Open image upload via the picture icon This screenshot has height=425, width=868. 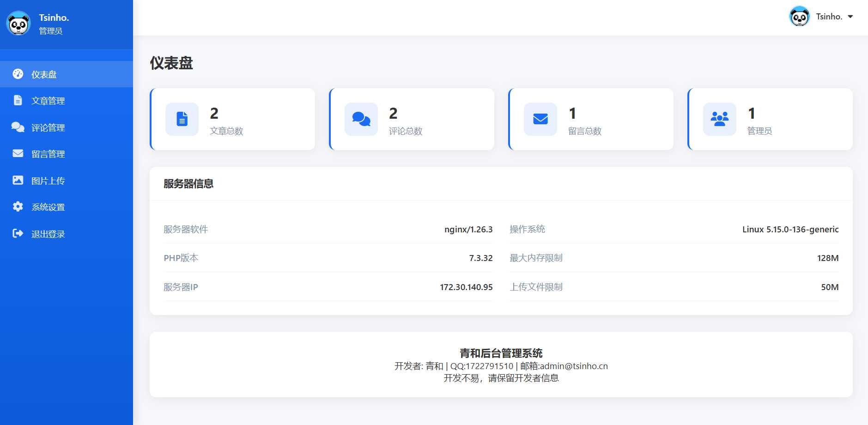pyautogui.click(x=18, y=180)
